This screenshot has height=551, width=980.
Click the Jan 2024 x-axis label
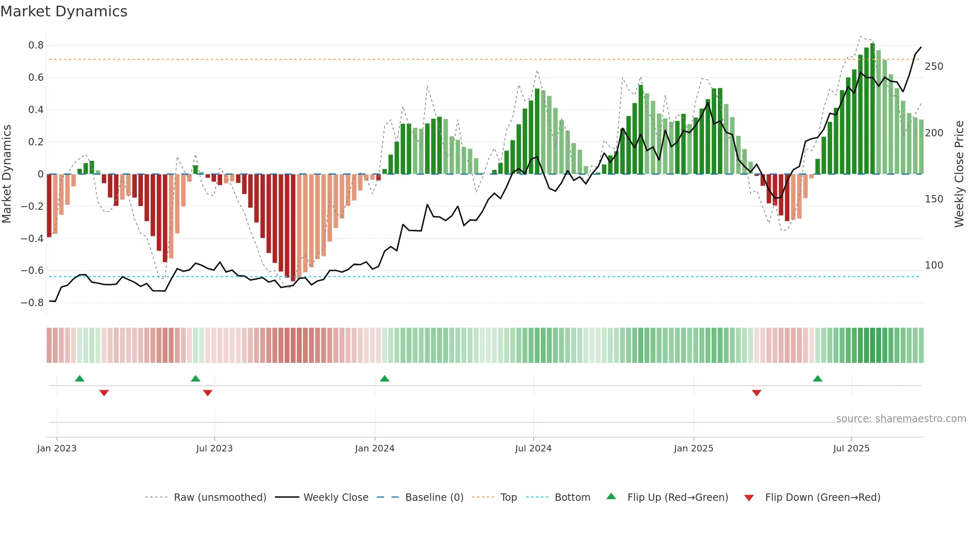(375, 448)
